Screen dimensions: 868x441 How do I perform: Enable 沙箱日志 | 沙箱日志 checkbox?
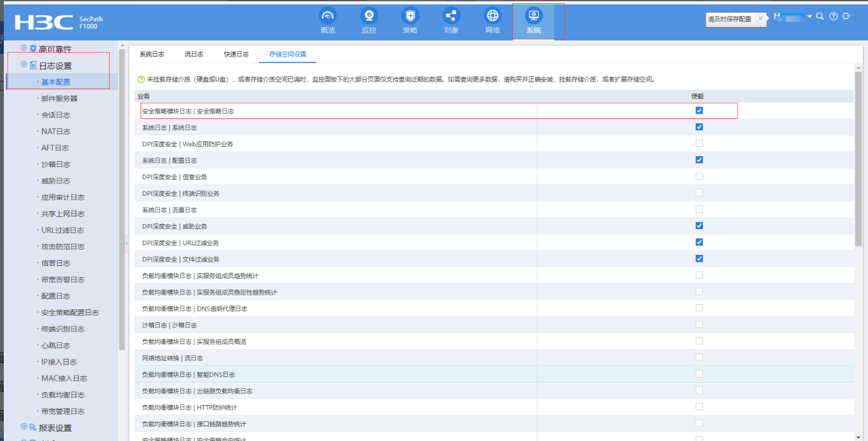click(x=699, y=325)
